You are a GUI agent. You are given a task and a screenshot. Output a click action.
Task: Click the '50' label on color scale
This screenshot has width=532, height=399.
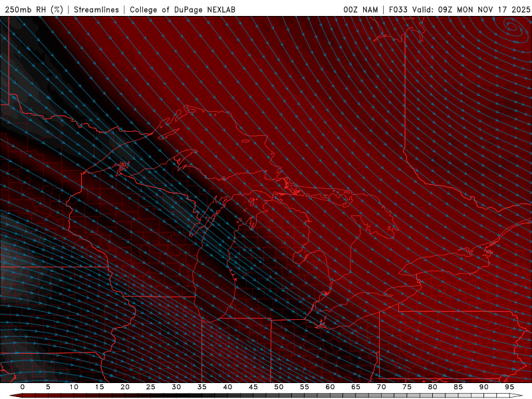(279, 387)
